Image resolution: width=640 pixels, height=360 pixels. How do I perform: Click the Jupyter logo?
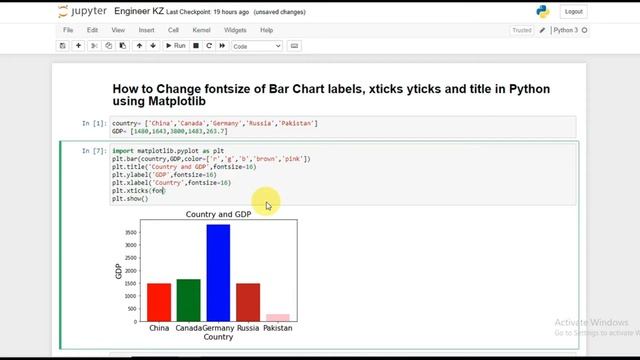tap(82, 11)
